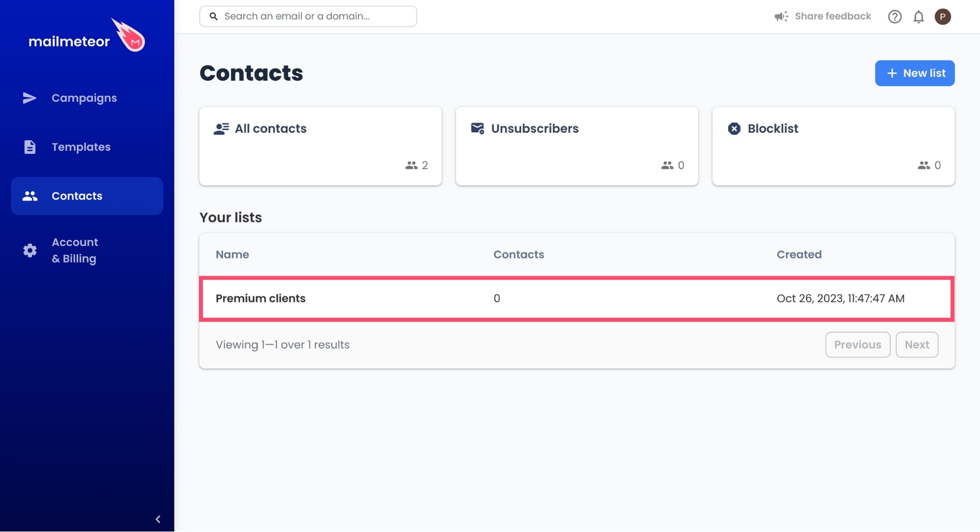Open the help question mark icon

(x=895, y=17)
